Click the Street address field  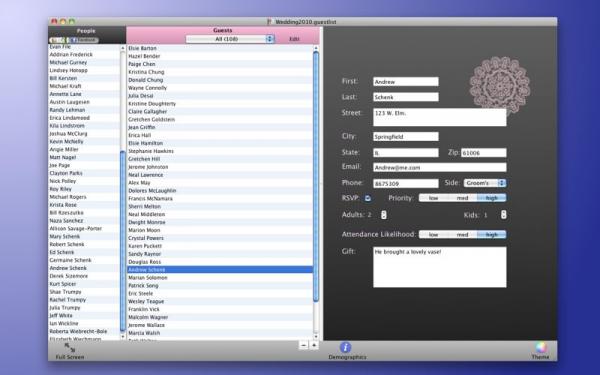[440, 117]
